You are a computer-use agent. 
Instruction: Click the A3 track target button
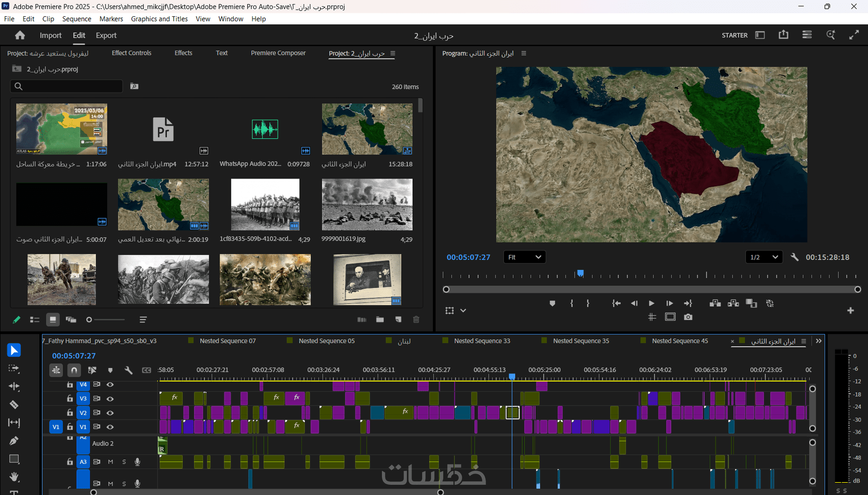83,462
